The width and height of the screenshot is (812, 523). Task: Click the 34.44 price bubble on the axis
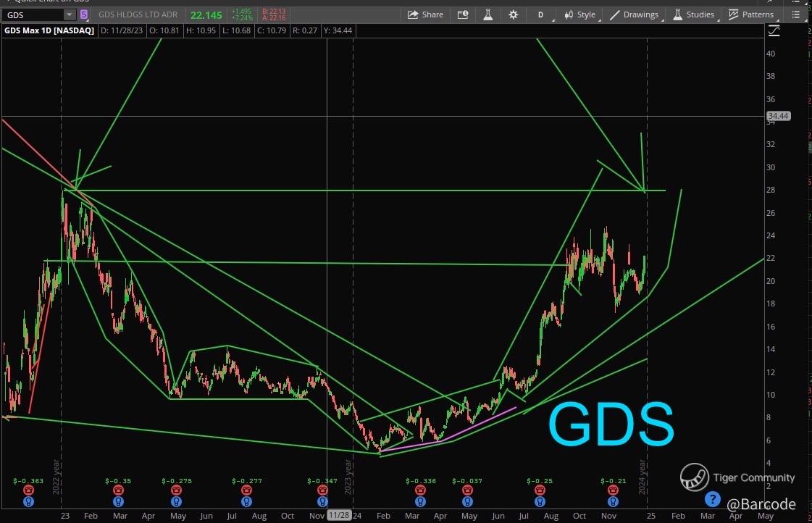coord(779,116)
